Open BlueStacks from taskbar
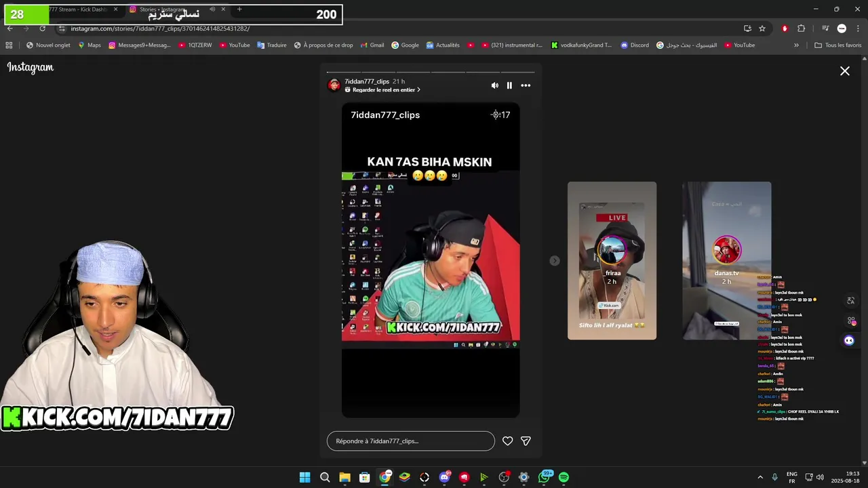The width and height of the screenshot is (868, 488). click(x=404, y=477)
